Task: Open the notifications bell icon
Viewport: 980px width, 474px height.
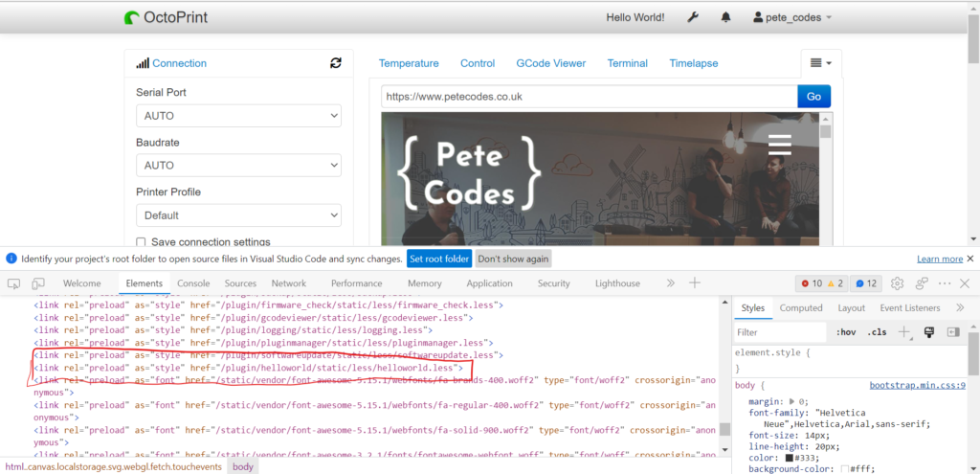Action: point(725,17)
